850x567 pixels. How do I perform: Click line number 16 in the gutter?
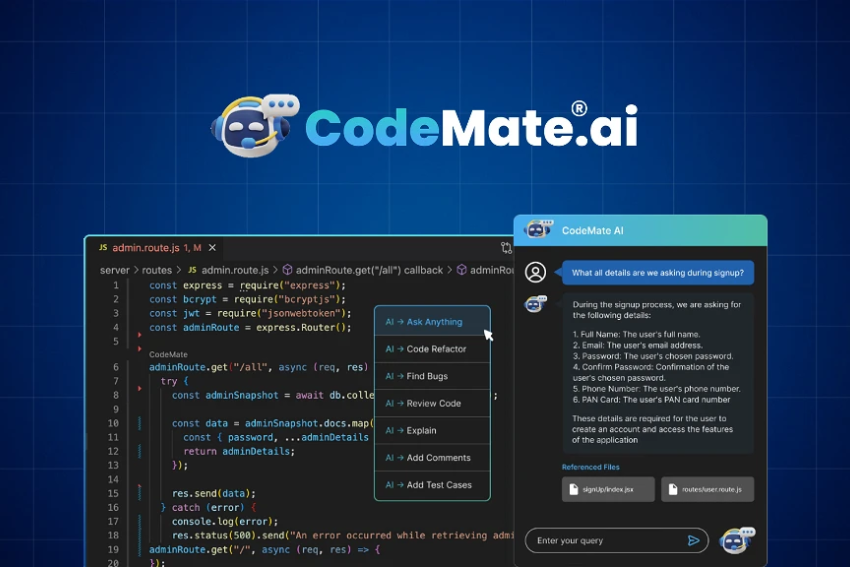pos(113,507)
